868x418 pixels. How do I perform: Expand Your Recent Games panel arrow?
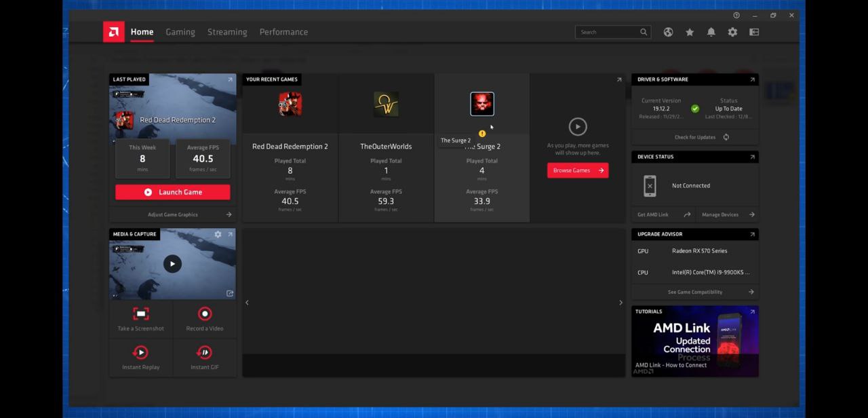619,79
